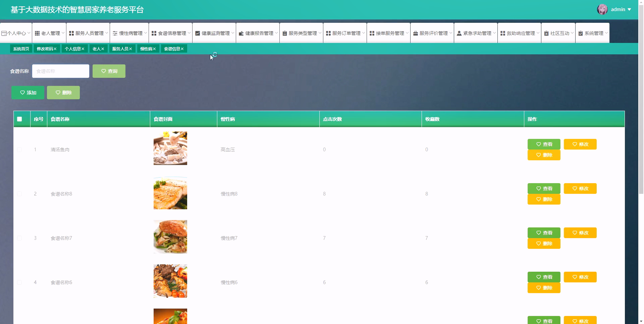Click the grid icon beside 接单服务管理
644x324 pixels.
coord(372,33)
